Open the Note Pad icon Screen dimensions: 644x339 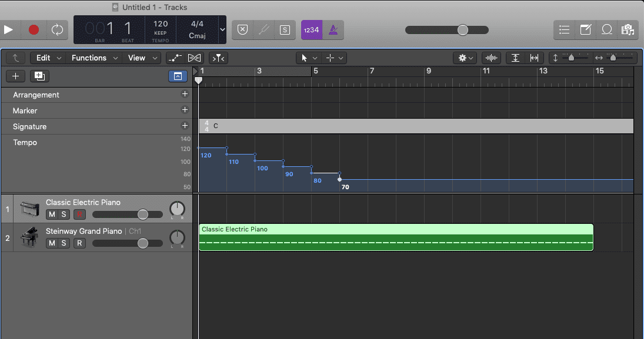(x=586, y=30)
